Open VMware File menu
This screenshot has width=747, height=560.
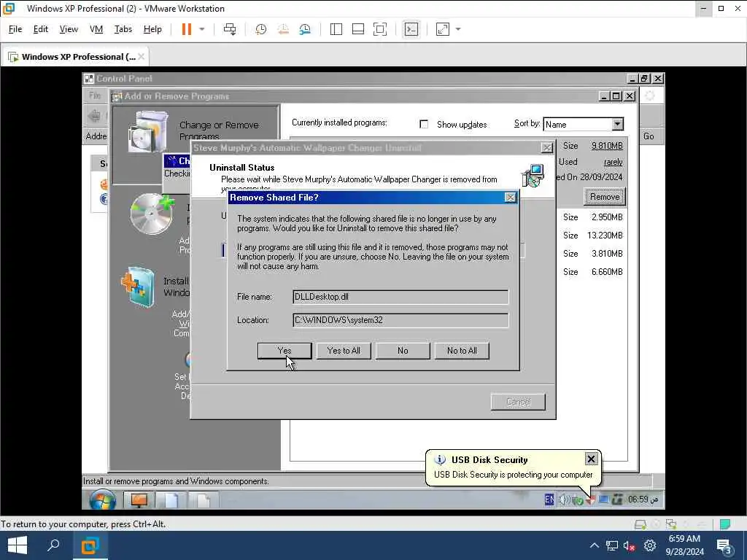coord(15,29)
